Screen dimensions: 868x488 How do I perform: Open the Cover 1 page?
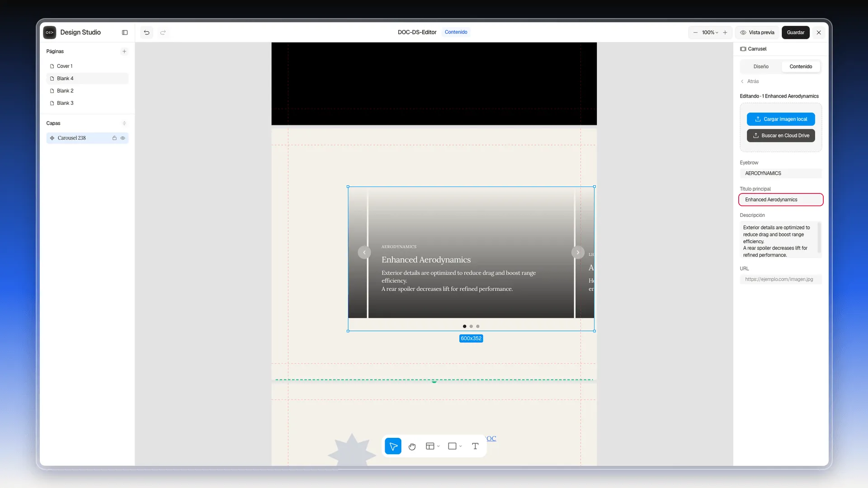tap(87, 66)
